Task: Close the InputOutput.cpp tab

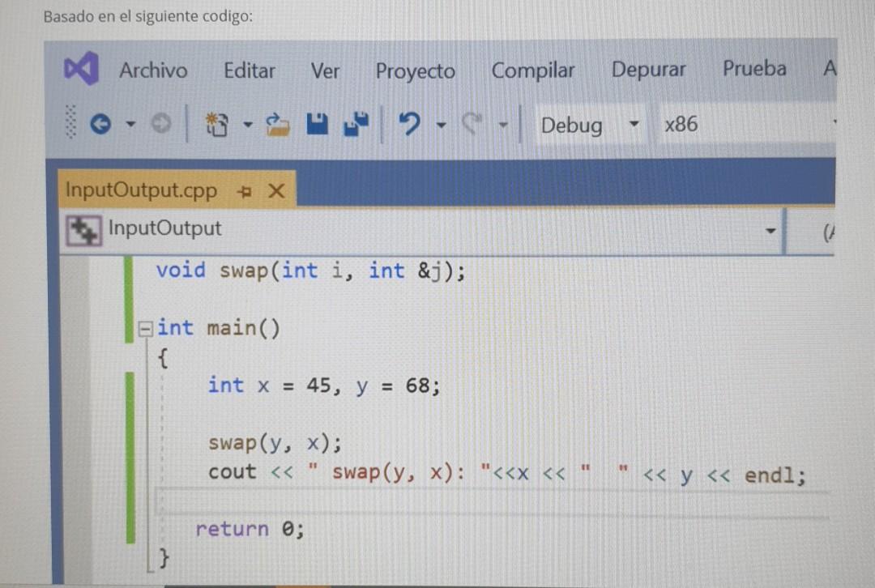Action: pyautogui.click(x=276, y=190)
